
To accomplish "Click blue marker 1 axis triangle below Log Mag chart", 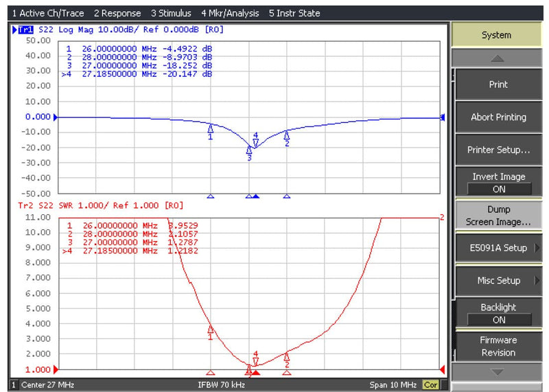I will pyautogui.click(x=211, y=196).
